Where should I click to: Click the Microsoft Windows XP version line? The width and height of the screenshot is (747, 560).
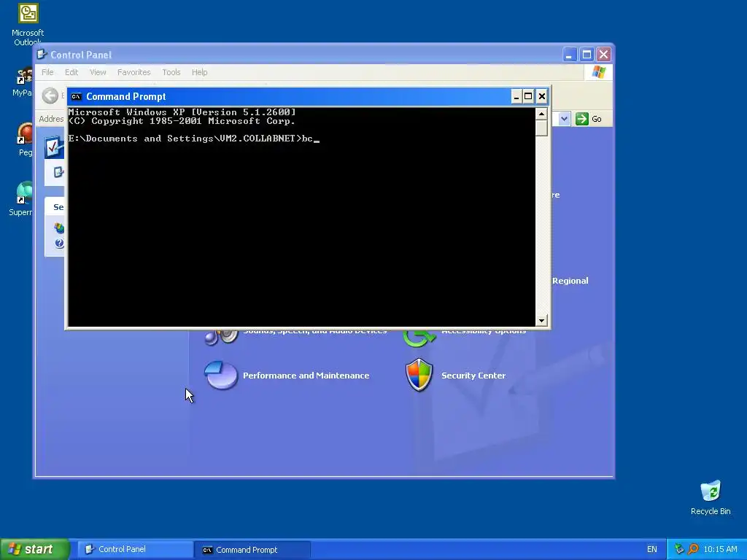click(182, 112)
